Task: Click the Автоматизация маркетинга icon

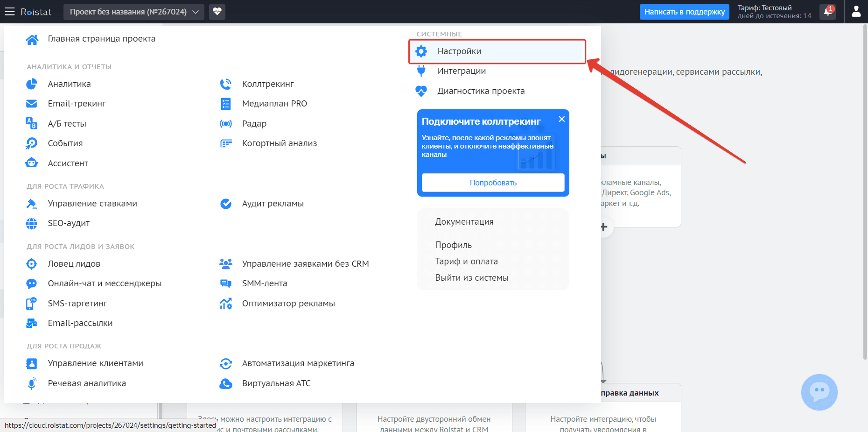Action: point(226,363)
